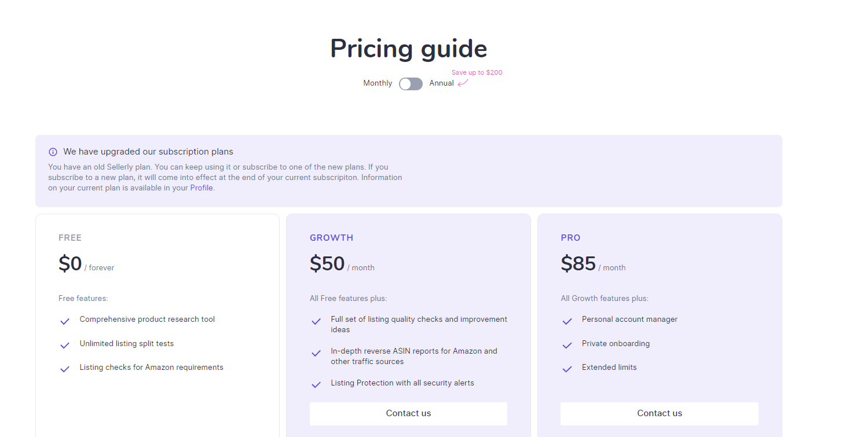Select the Annual billing label

tap(441, 83)
